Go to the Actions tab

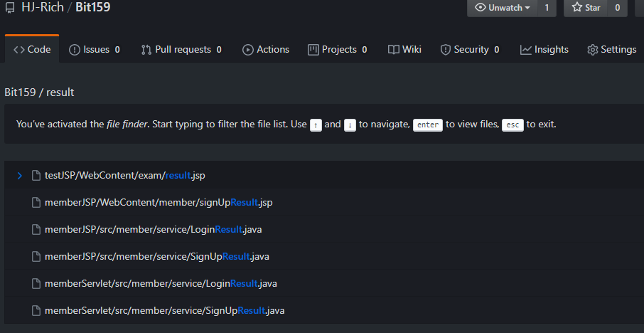click(266, 49)
